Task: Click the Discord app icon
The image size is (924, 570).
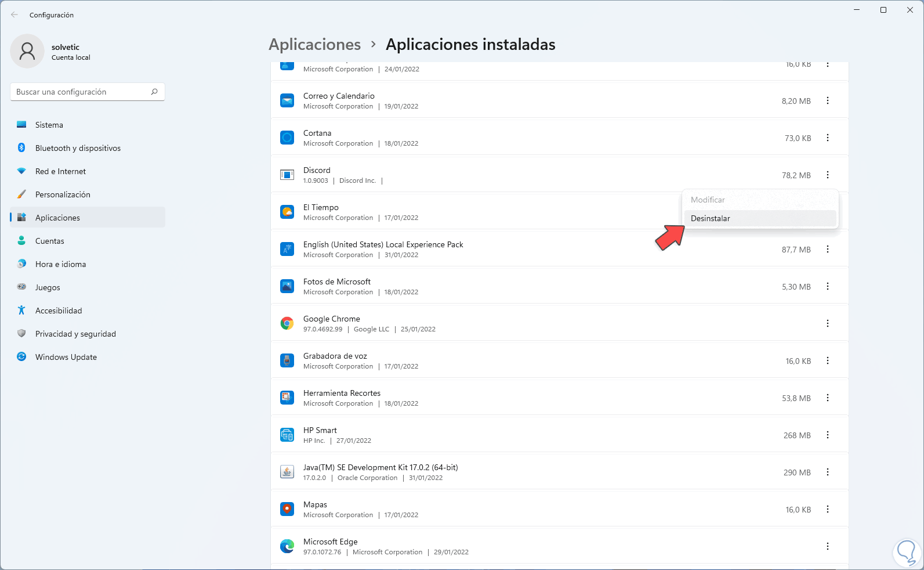Action: (x=287, y=175)
